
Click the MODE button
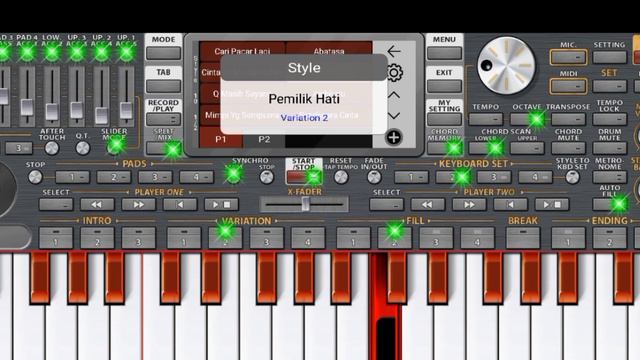click(163, 53)
